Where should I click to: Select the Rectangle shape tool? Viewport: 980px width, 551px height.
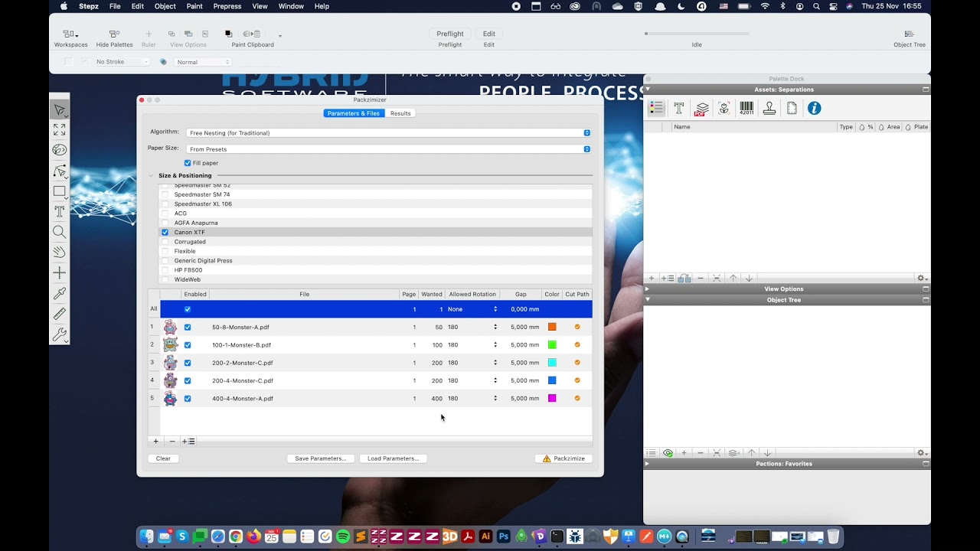pyautogui.click(x=60, y=191)
